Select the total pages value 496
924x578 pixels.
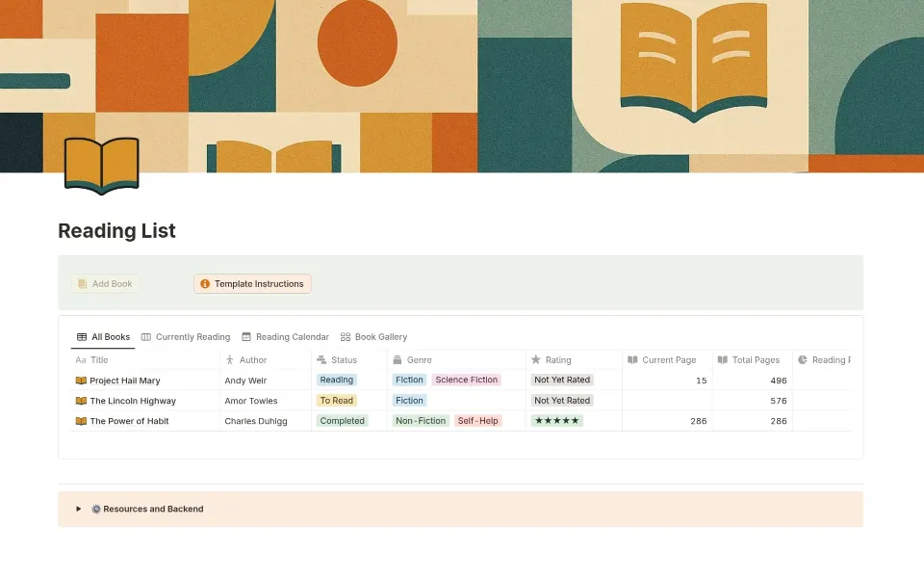click(x=779, y=381)
